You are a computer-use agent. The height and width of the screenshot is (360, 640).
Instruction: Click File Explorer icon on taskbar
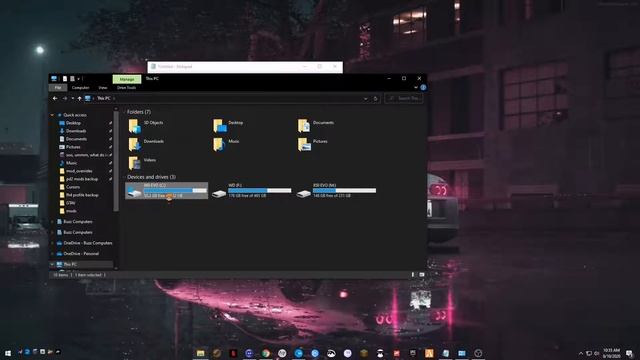200,353
